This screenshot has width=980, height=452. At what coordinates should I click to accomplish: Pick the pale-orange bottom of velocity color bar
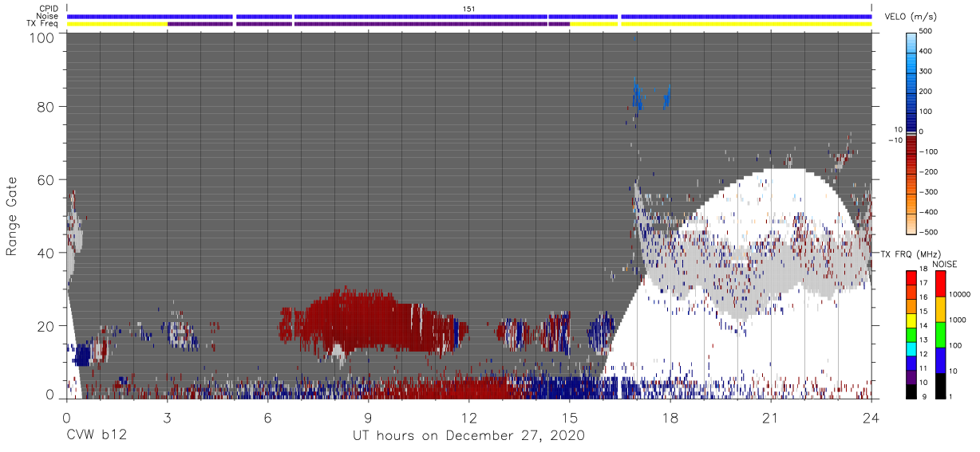[x=912, y=226]
